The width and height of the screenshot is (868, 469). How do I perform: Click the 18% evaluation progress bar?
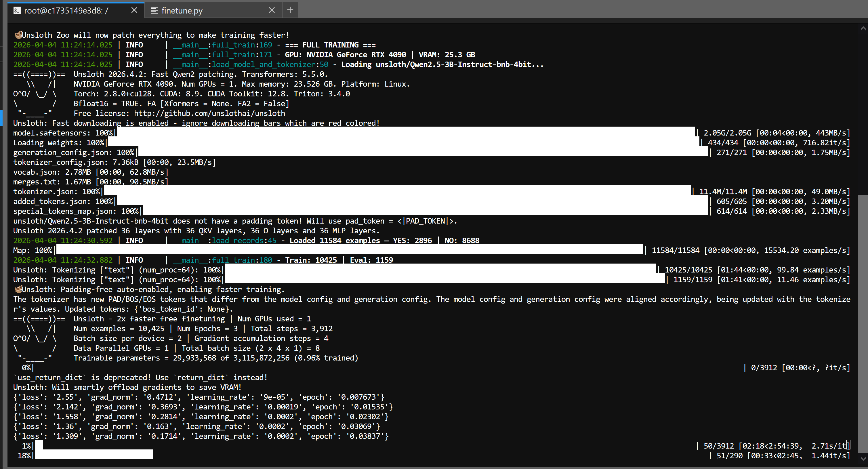coord(94,455)
